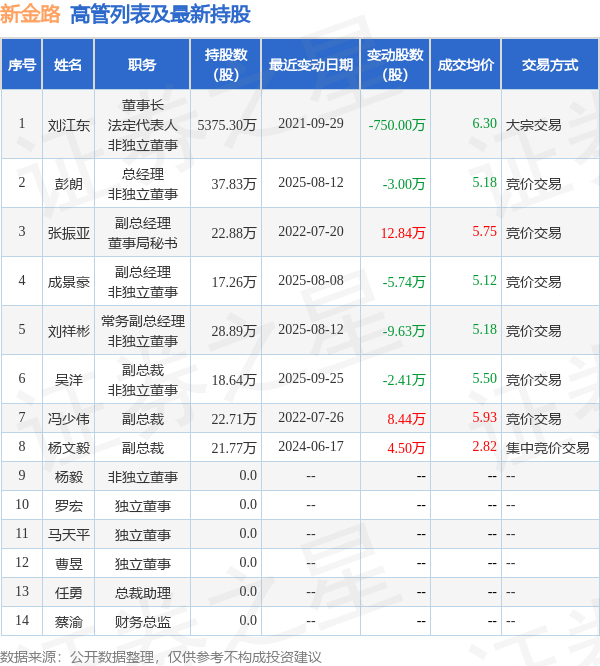Select the name 马天平
600x666 pixels.
68,535
